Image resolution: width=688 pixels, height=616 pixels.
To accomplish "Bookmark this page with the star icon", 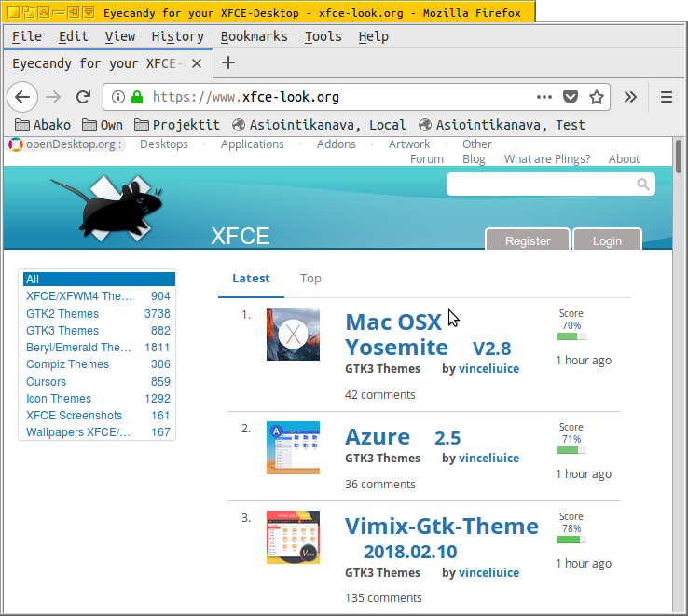I will 597,97.
